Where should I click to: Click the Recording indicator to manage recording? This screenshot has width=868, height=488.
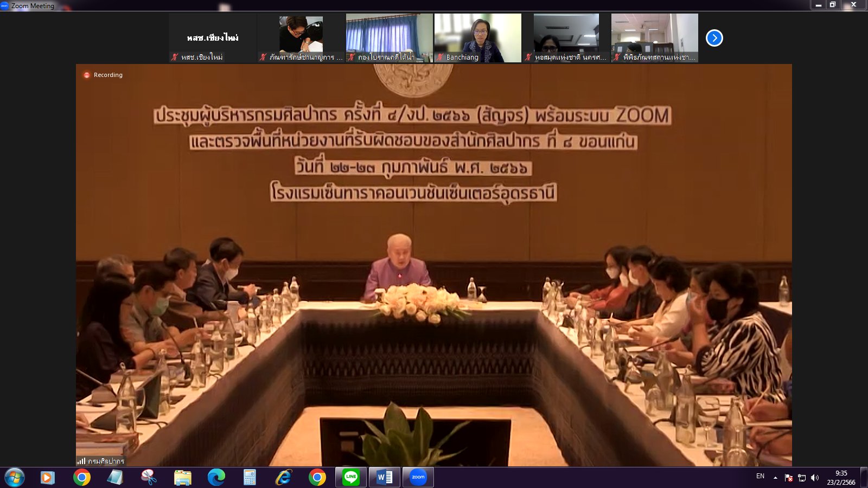pyautogui.click(x=102, y=75)
